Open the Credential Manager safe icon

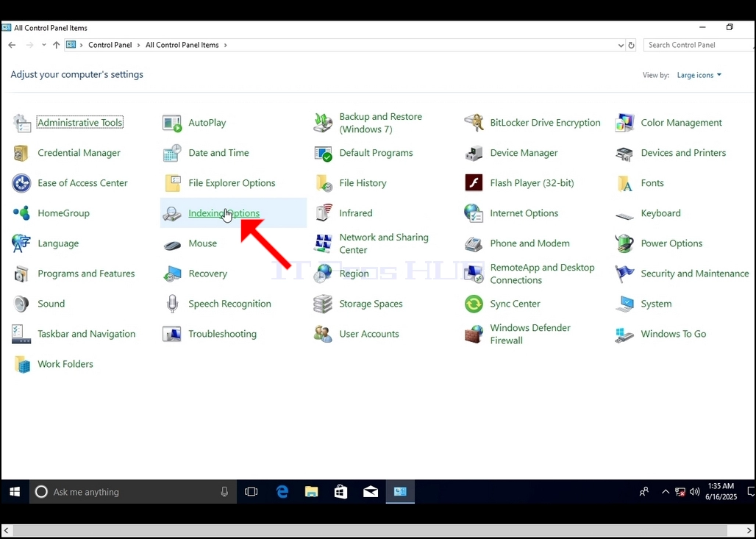(x=21, y=153)
